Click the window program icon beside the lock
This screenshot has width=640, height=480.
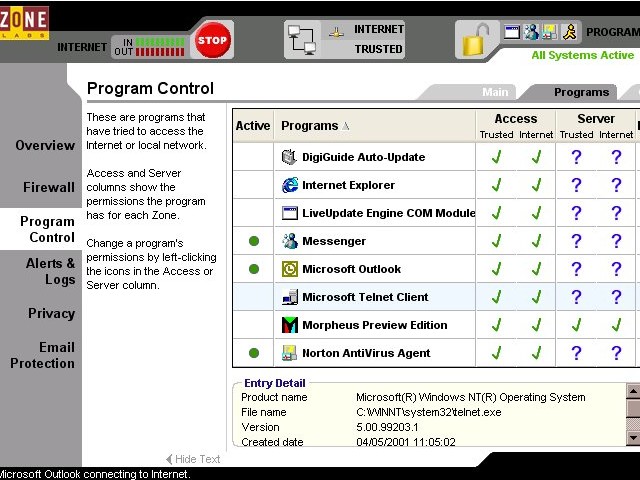512,32
